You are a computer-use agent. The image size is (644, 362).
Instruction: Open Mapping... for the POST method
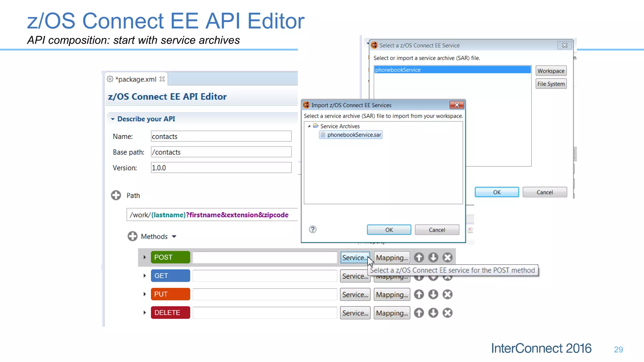pyautogui.click(x=392, y=258)
